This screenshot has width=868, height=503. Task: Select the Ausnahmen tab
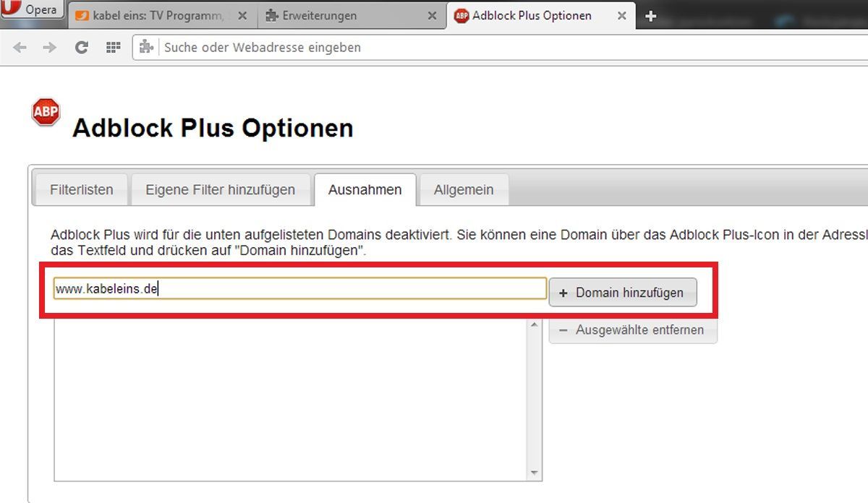pos(365,190)
